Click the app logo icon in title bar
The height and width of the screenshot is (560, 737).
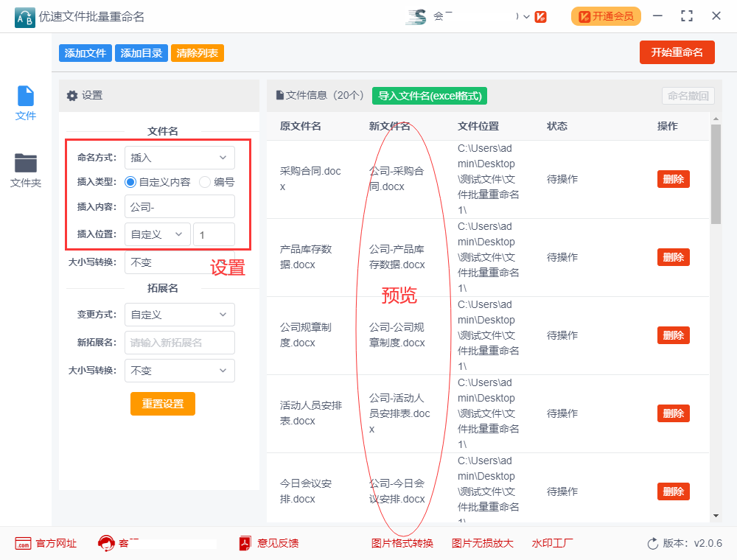[24, 18]
